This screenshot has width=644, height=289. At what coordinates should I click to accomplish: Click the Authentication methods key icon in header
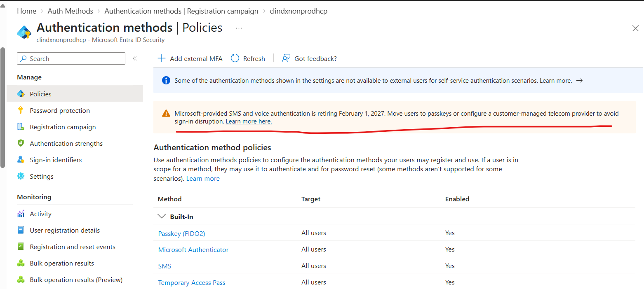[24, 32]
